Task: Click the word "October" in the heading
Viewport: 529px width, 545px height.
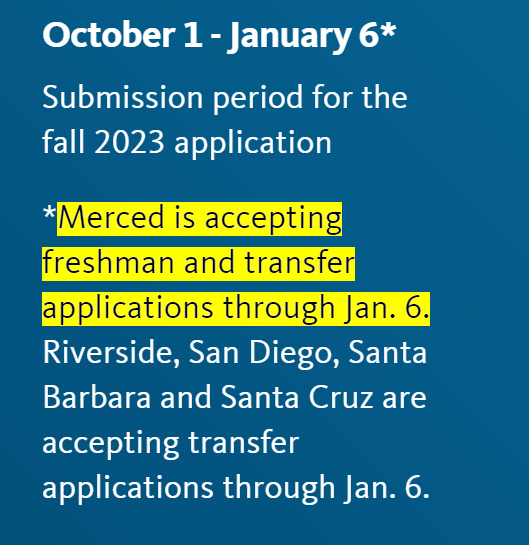Action: 109,35
